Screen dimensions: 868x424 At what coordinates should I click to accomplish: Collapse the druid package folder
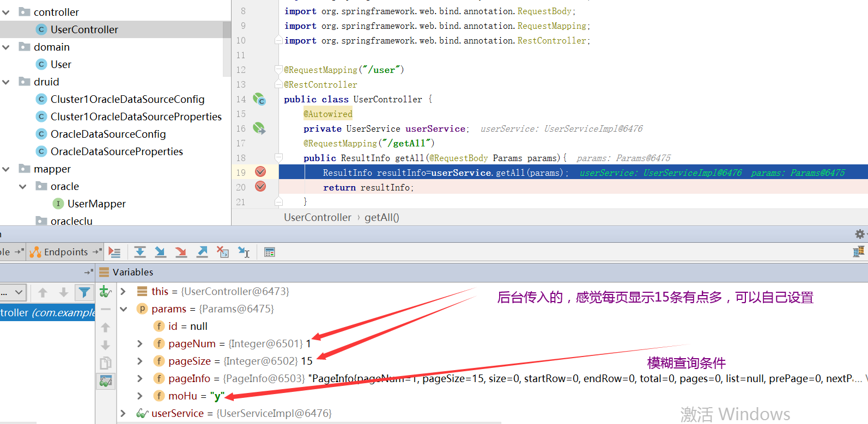click(6, 82)
